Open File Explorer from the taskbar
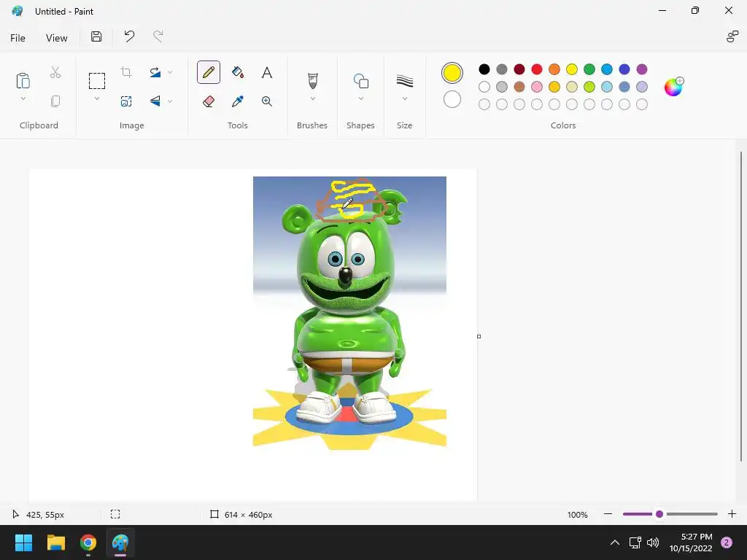Screen dimensions: 747x560 (55, 542)
